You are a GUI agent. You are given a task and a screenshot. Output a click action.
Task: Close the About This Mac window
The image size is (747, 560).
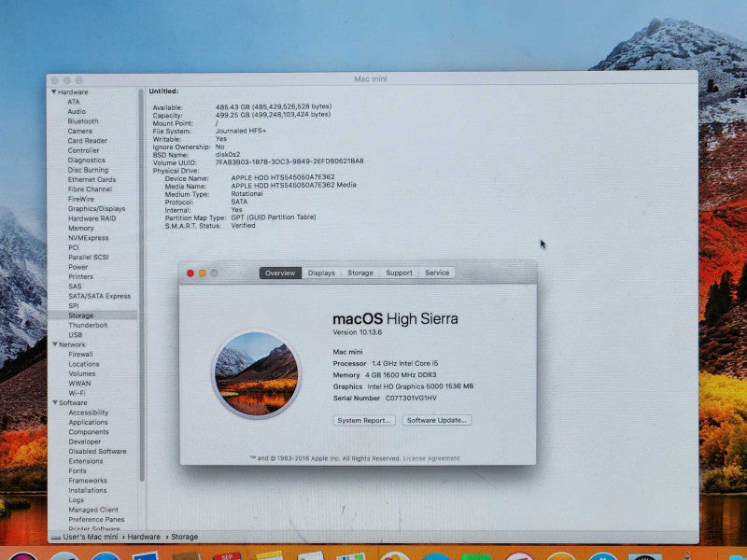(190, 273)
